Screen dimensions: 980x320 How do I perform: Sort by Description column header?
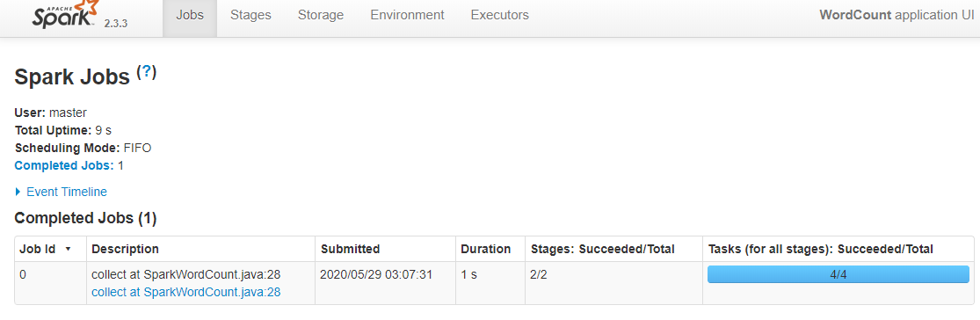(x=126, y=249)
